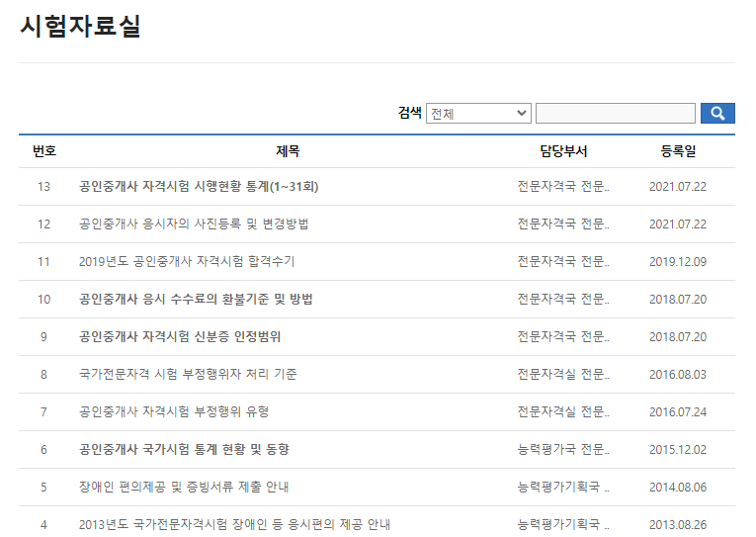This screenshot has height=537, width=756.
Task: Click the 검색 label beside the dropdown
Action: 410,113
